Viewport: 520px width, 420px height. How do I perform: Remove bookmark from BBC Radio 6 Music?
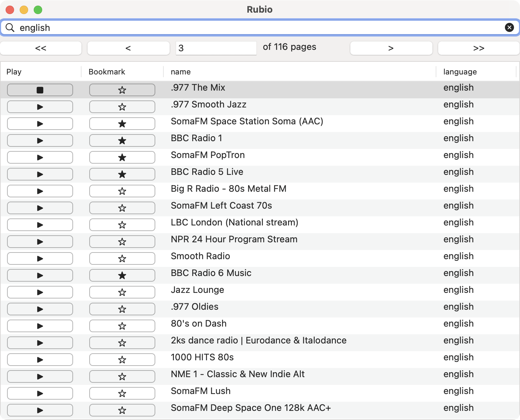click(x=122, y=275)
